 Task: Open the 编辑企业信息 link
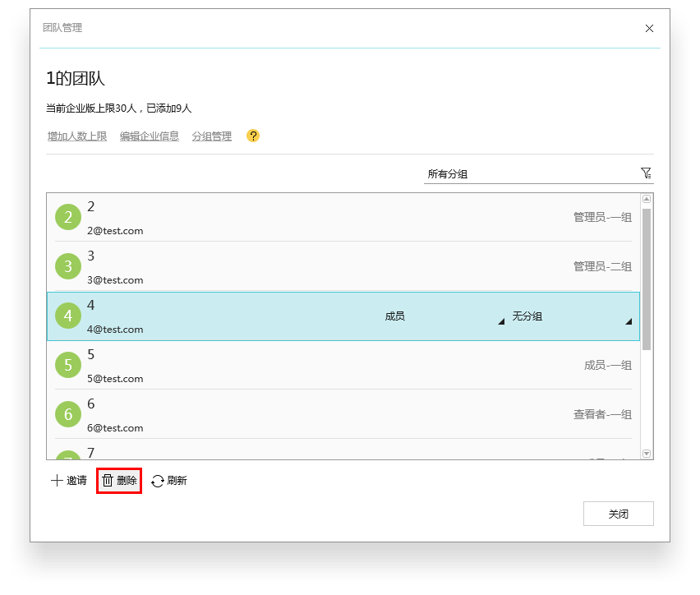click(x=149, y=136)
